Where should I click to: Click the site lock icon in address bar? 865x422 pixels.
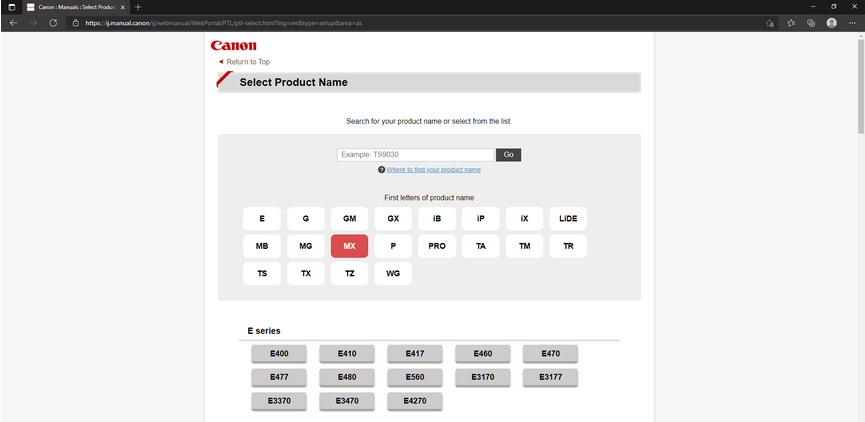pyautogui.click(x=75, y=22)
